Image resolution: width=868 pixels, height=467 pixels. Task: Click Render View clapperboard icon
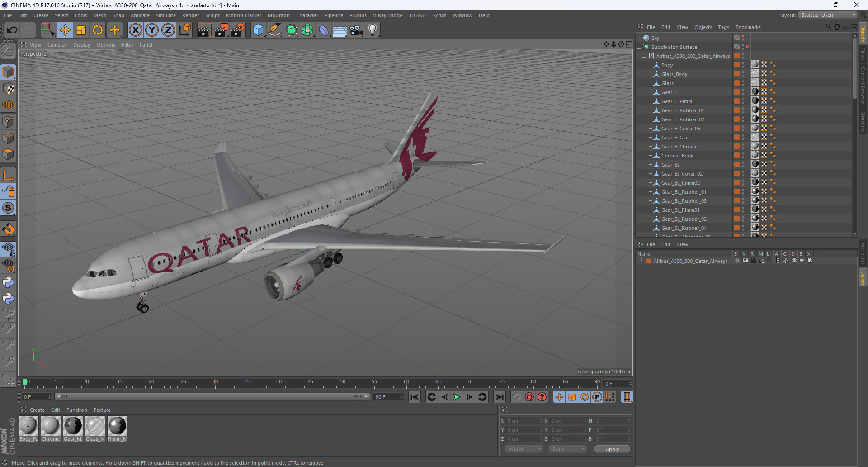204,30
